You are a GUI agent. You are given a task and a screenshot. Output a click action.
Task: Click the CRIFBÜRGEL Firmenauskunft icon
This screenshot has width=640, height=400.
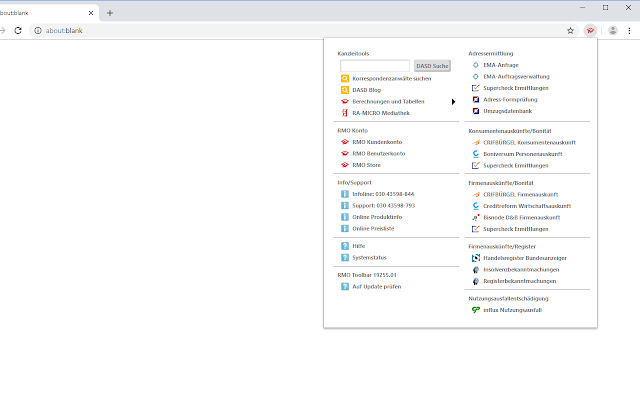click(x=476, y=195)
